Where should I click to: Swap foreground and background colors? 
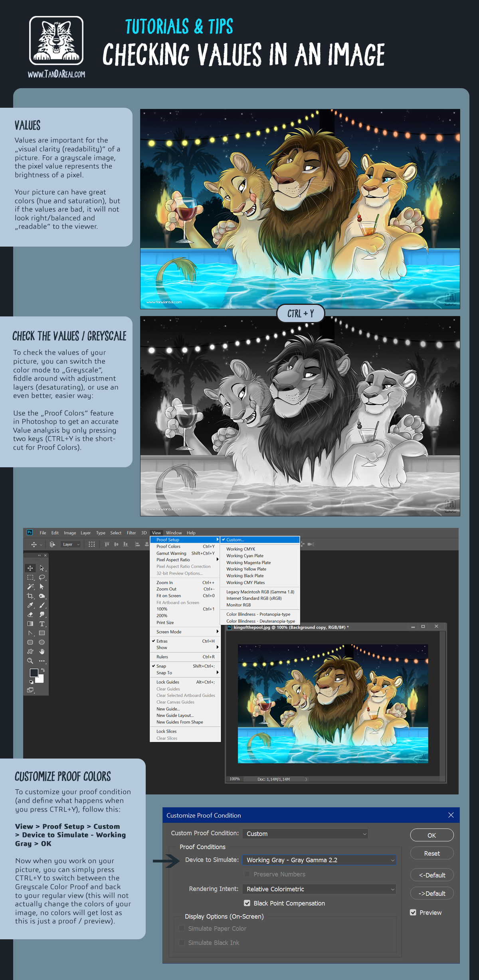[x=43, y=670]
